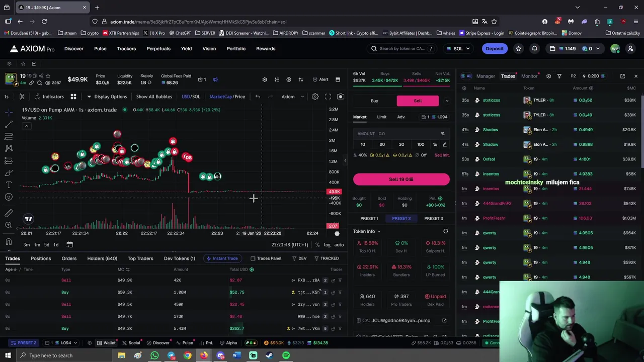Open the Axiom chart source dropdown
Viewport: 644px width, 362px height.
click(x=293, y=97)
